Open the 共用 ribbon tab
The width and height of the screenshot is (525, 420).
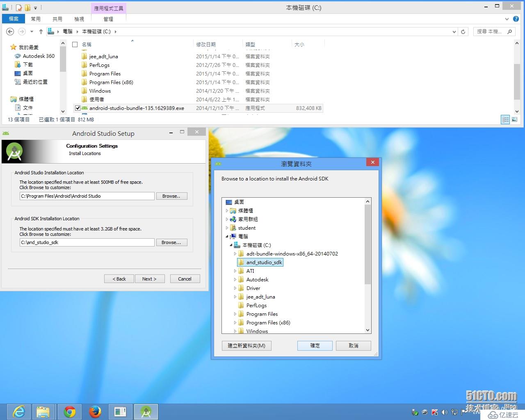coord(57,19)
